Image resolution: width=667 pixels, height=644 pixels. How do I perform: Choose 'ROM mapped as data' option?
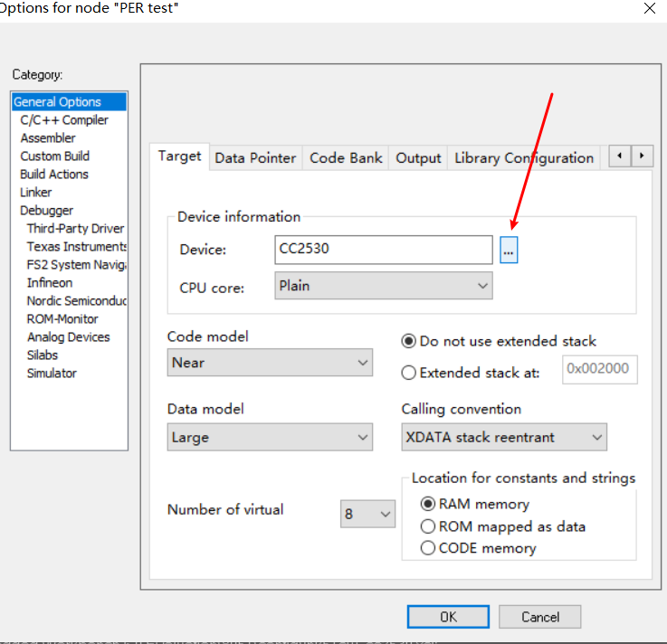(x=503, y=526)
